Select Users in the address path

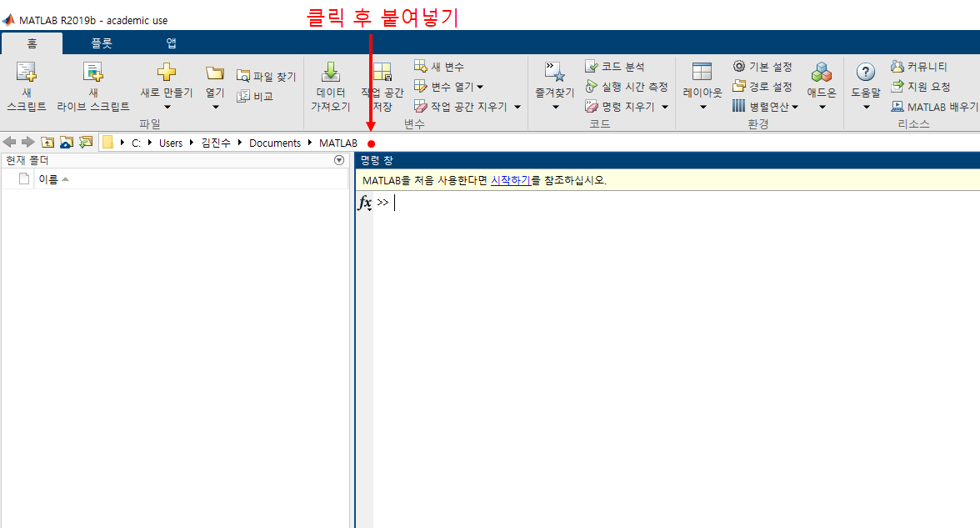tap(171, 143)
